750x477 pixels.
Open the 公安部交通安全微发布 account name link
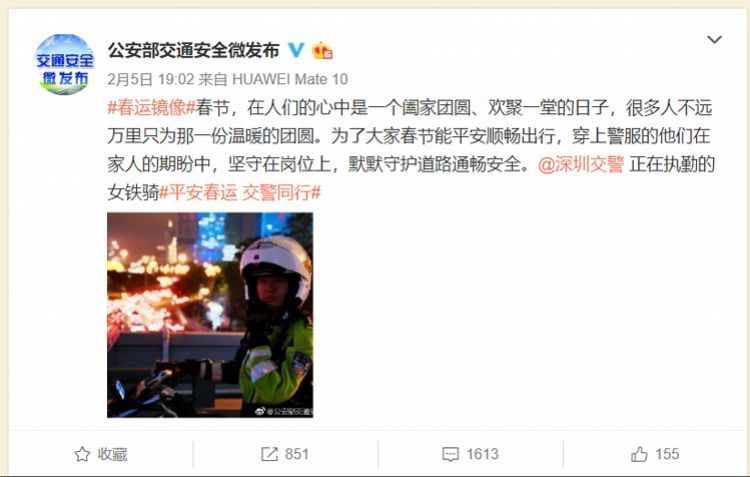(x=193, y=50)
